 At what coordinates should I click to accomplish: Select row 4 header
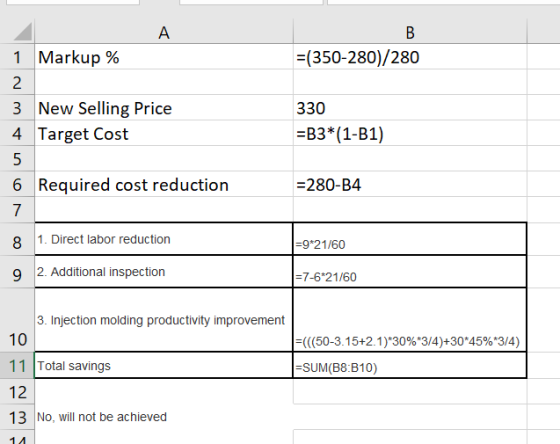click(17, 133)
